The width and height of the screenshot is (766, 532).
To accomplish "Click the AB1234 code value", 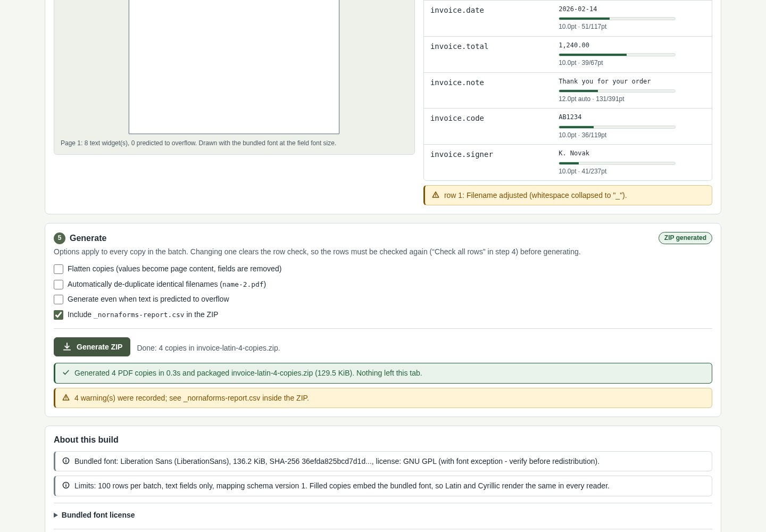I will [x=570, y=117].
